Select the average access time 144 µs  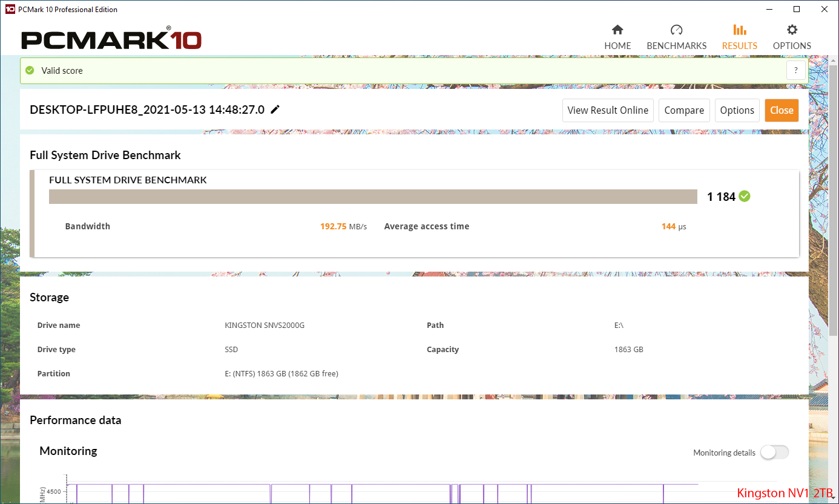pos(674,226)
